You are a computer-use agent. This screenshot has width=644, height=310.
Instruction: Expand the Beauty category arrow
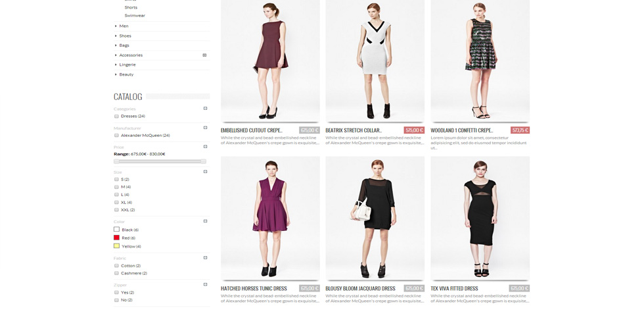(x=116, y=74)
